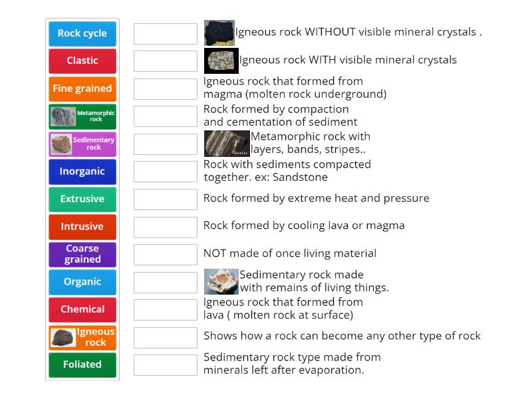Select the Clastic tile

click(x=82, y=61)
